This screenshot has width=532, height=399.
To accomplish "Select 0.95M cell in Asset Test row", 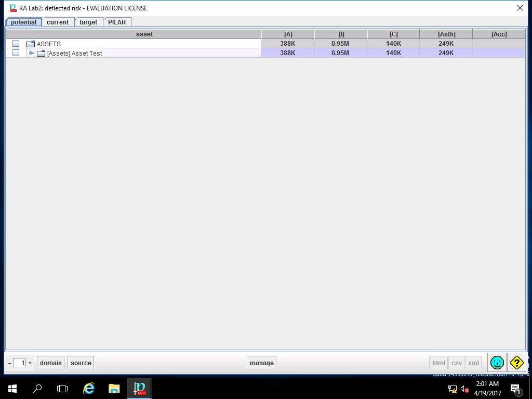I will coord(340,53).
